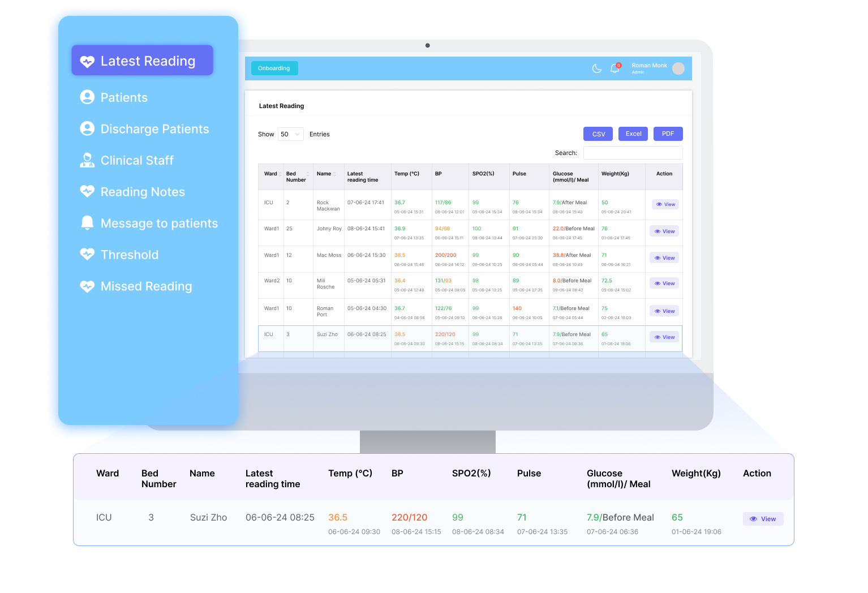Click the heart icon beside Latest Reading
Viewport: 868px width, 593px height.
[87, 61]
